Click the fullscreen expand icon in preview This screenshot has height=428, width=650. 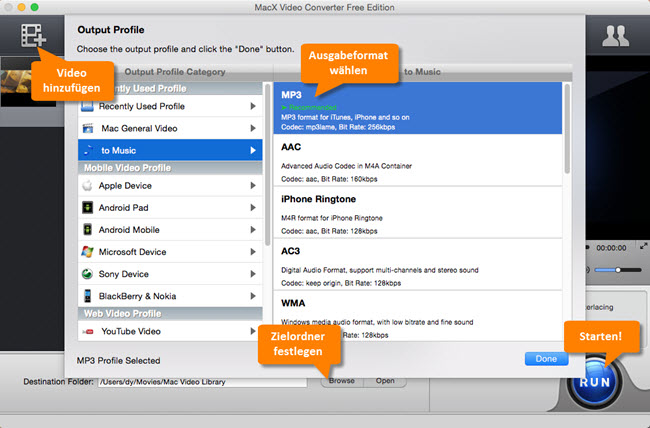643,246
